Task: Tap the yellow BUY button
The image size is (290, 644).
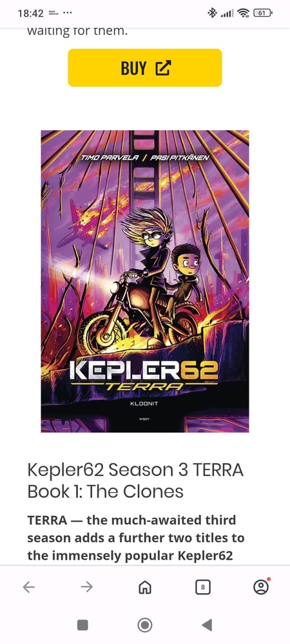Action: pos(144,68)
